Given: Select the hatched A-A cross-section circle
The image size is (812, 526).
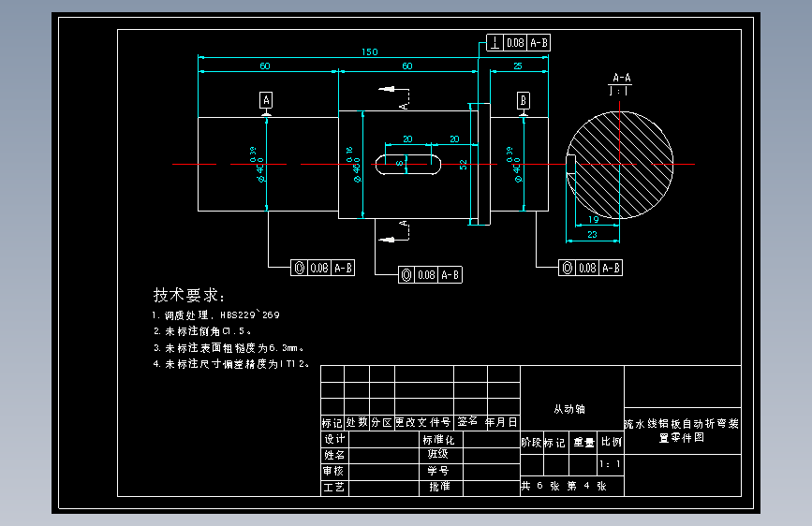Looking at the screenshot, I should [x=620, y=165].
